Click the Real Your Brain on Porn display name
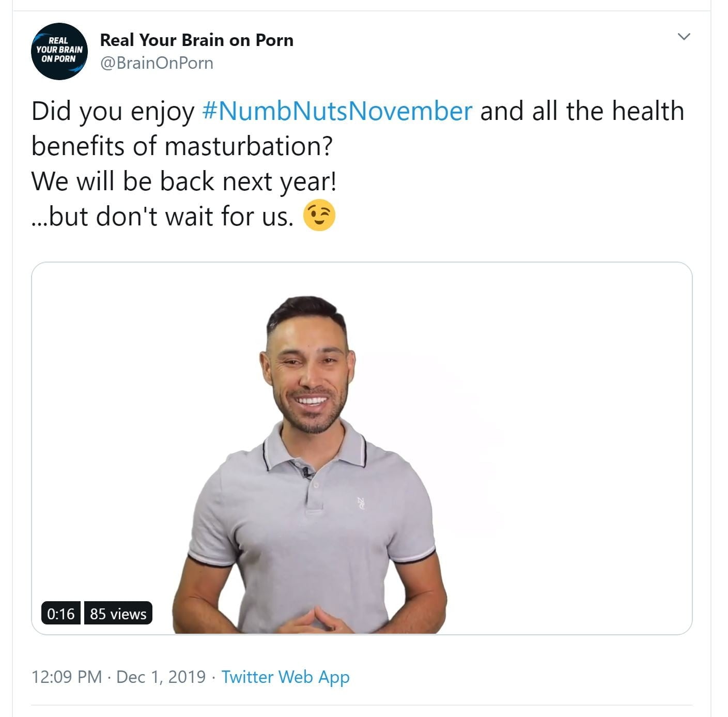Screen dimensions: 728x717 196,40
